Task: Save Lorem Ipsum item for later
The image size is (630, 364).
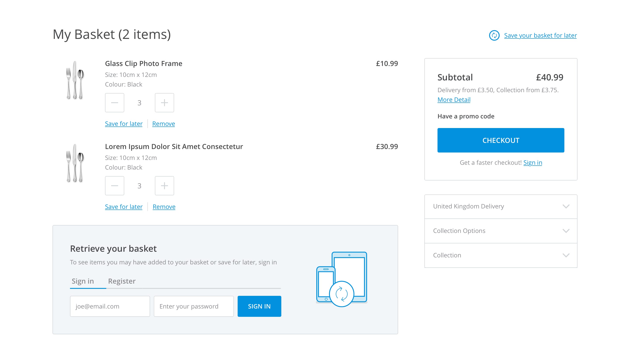Action: click(x=124, y=207)
